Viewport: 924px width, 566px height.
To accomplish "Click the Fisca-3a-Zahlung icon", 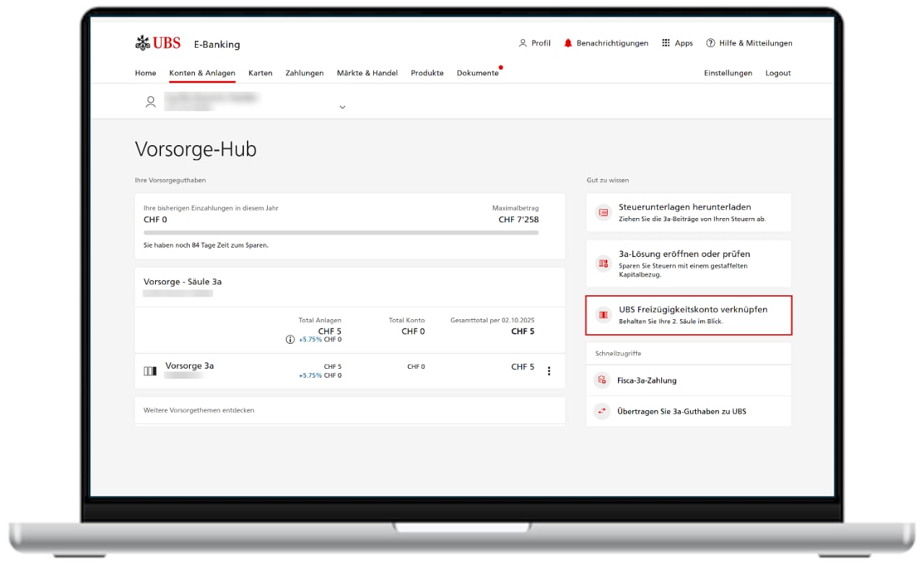I will 602,380.
